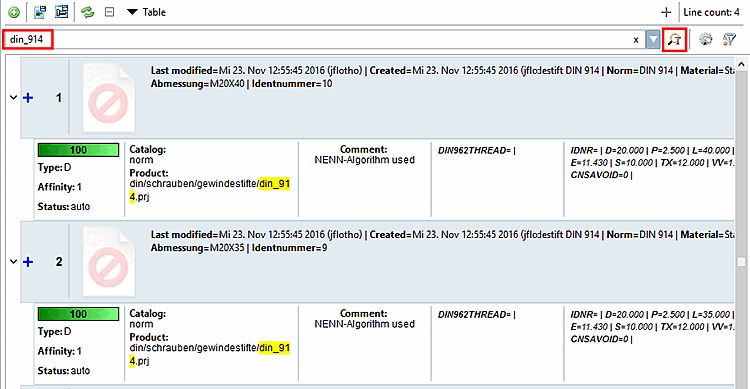Click the scrollbar up arrow
The image size is (750, 389).
(741, 64)
